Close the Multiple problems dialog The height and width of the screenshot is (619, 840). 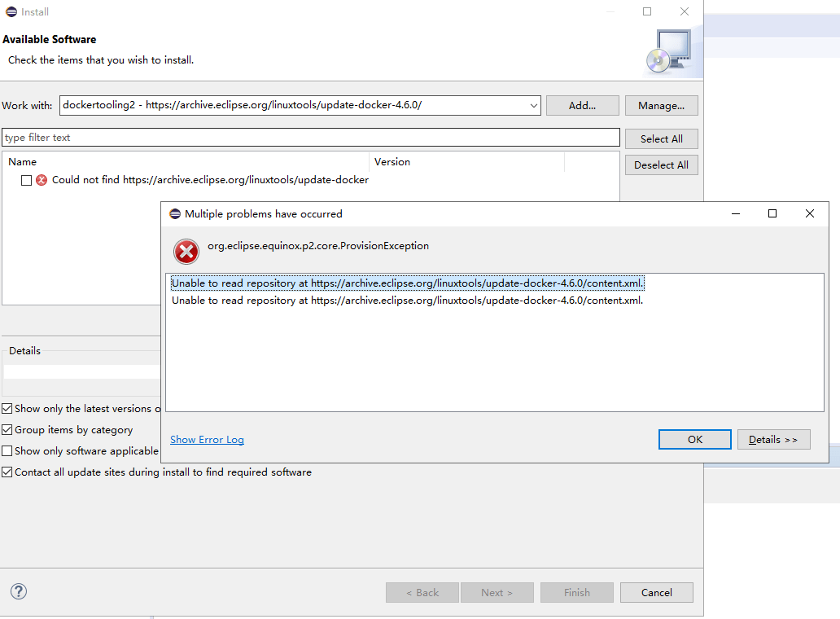pyautogui.click(x=809, y=213)
